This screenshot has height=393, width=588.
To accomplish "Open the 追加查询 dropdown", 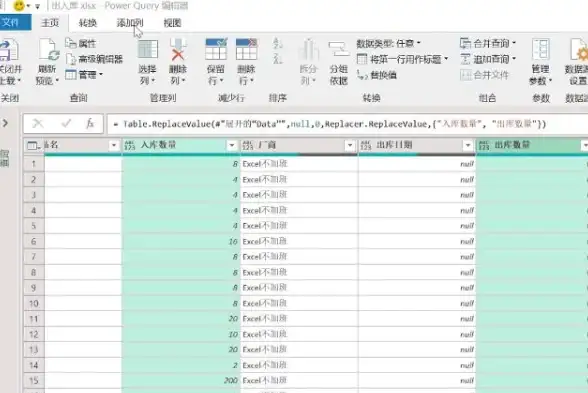I will click(x=488, y=59).
